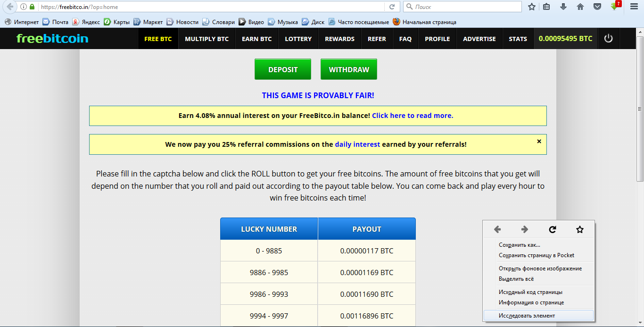Viewport: 644px width, 327px height.
Task: Open the Яндекс bookmark
Action: pos(86,22)
